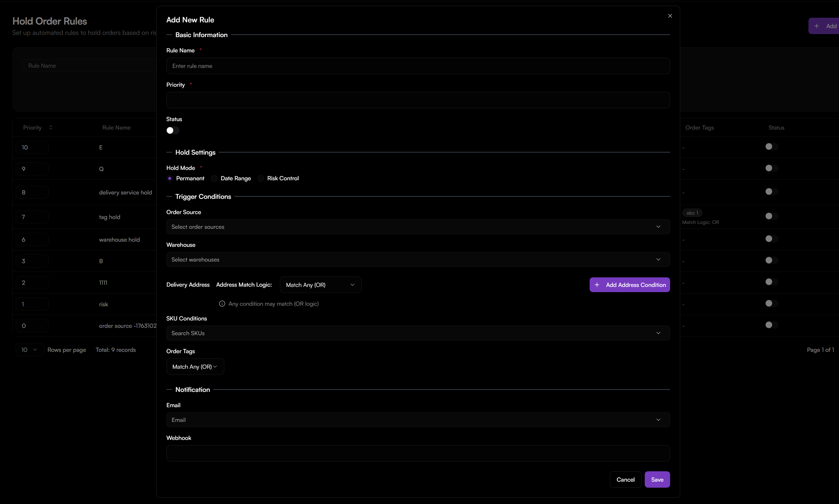
Task: Click the chevron on Order Source field
Action: click(x=658, y=227)
